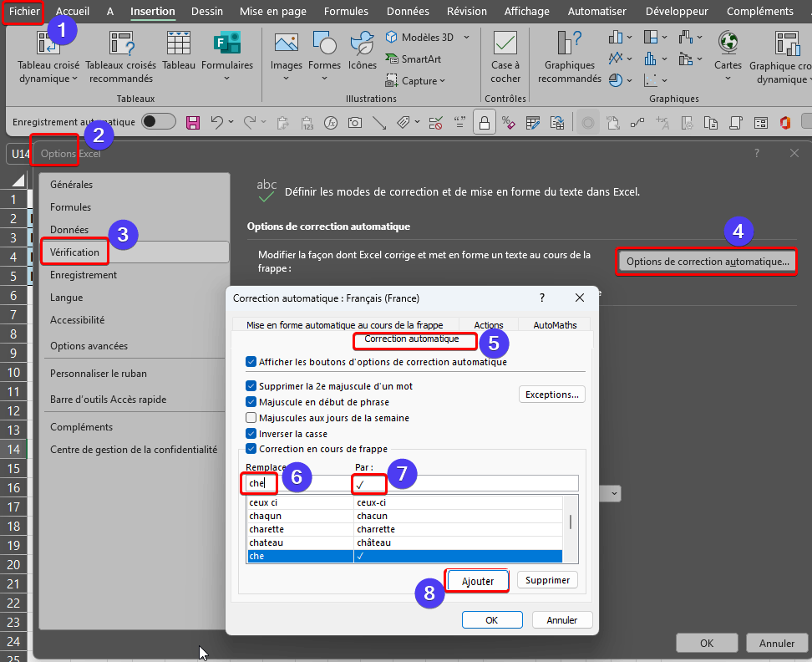Viewport: 812px width, 662px height.
Task: Insert a pie chart
Action: (x=615, y=80)
